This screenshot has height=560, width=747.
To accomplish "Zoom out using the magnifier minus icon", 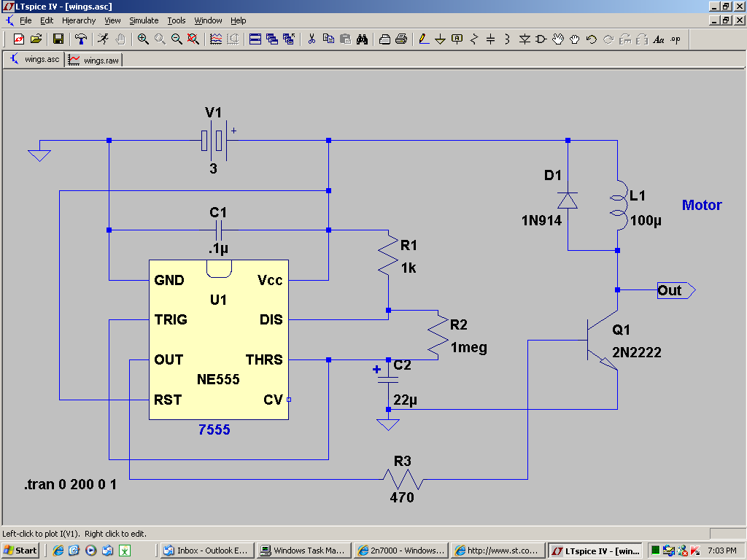I will [x=177, y=39].
